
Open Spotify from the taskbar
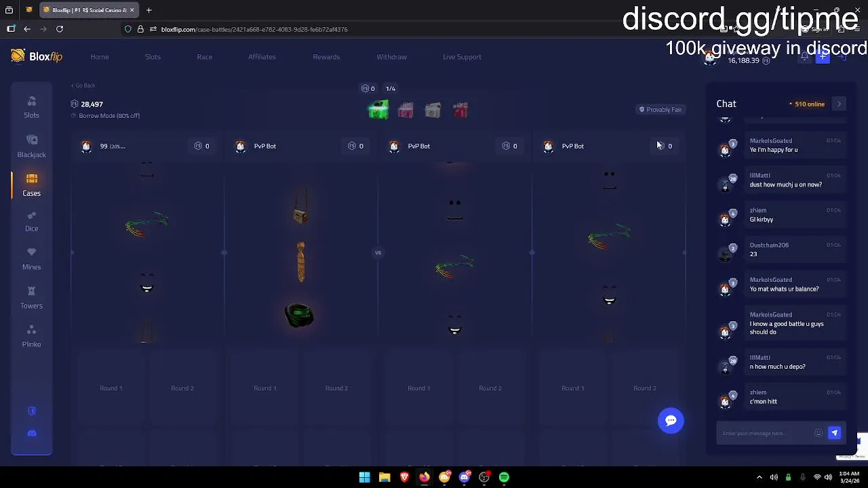504,477
